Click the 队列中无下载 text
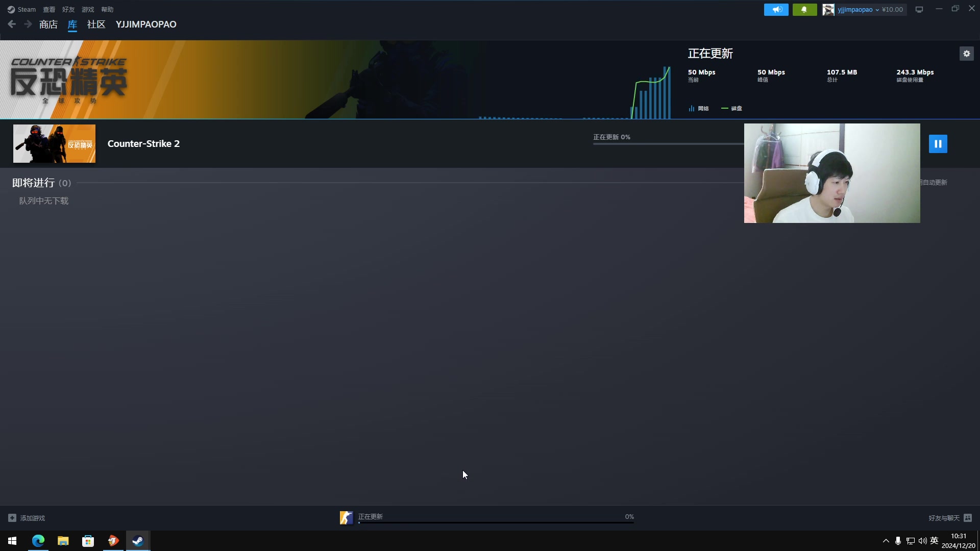 tap(44, 201)
